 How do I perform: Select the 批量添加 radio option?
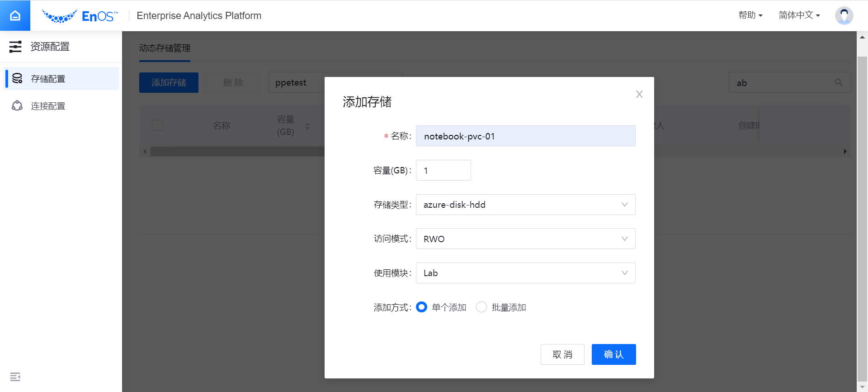(x=481, y=307)
